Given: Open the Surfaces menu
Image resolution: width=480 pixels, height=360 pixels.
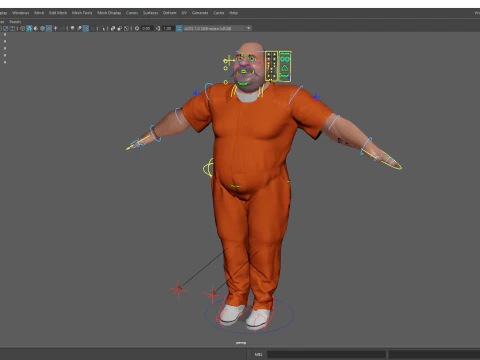Looking at the screenshot, I should click(x=150, y=13).
